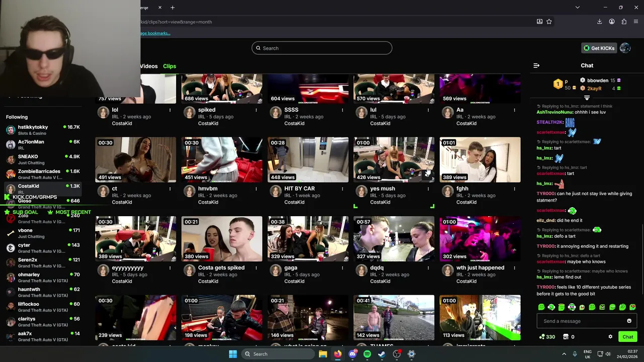
Task: Expand hidden system tray icons chevron
Action: 563,354
